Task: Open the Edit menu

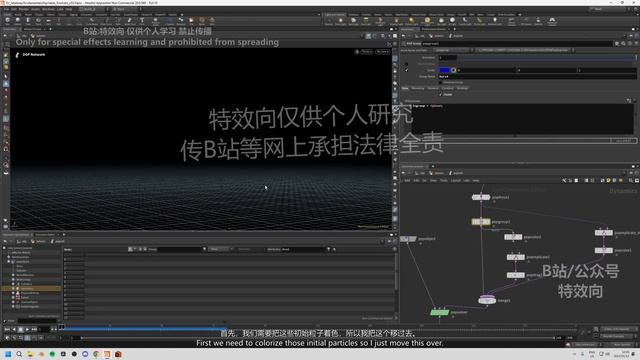Action: pyautogui.click(x=14, y=9)
